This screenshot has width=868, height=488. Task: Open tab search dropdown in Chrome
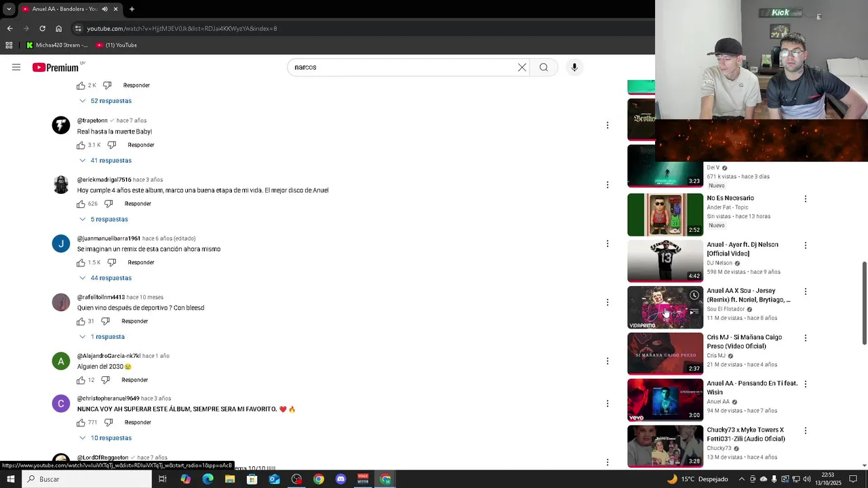pos(9,9)
